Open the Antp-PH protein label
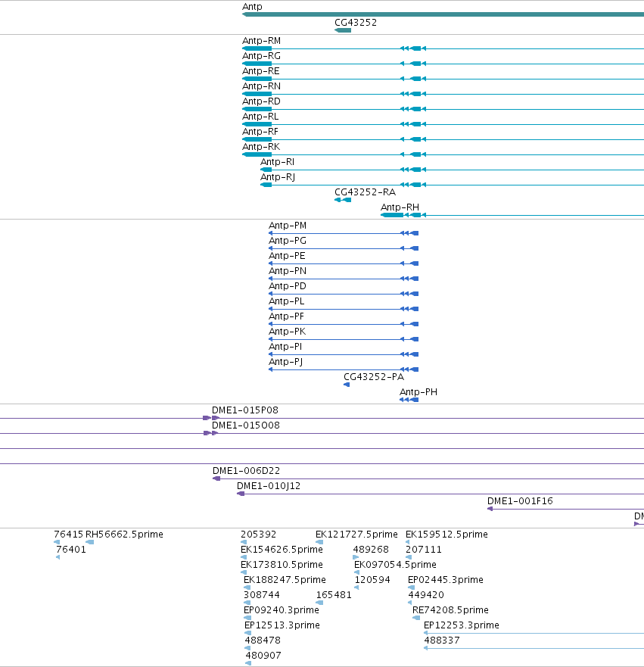This screenshot has height=667, width=644. point(418,392)
